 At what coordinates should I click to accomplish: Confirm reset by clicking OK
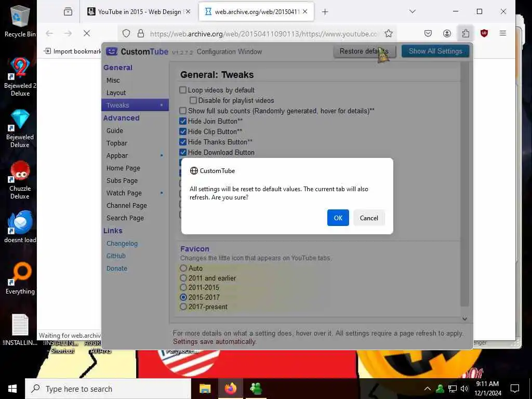pos(338,218)
